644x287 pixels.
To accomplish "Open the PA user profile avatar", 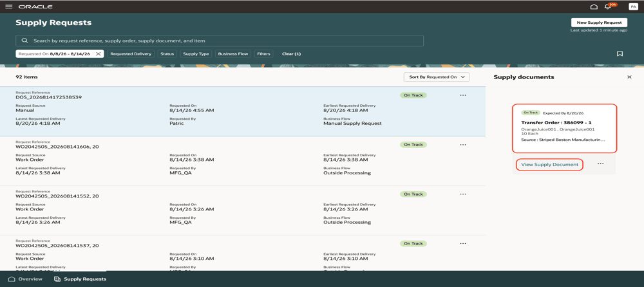I will click(632, 6).
